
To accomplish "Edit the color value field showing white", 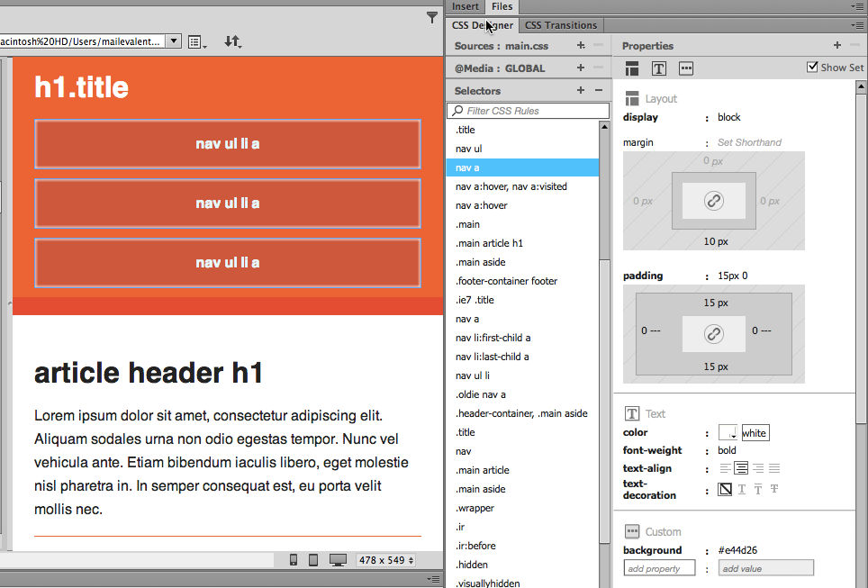I will [755, 433].
